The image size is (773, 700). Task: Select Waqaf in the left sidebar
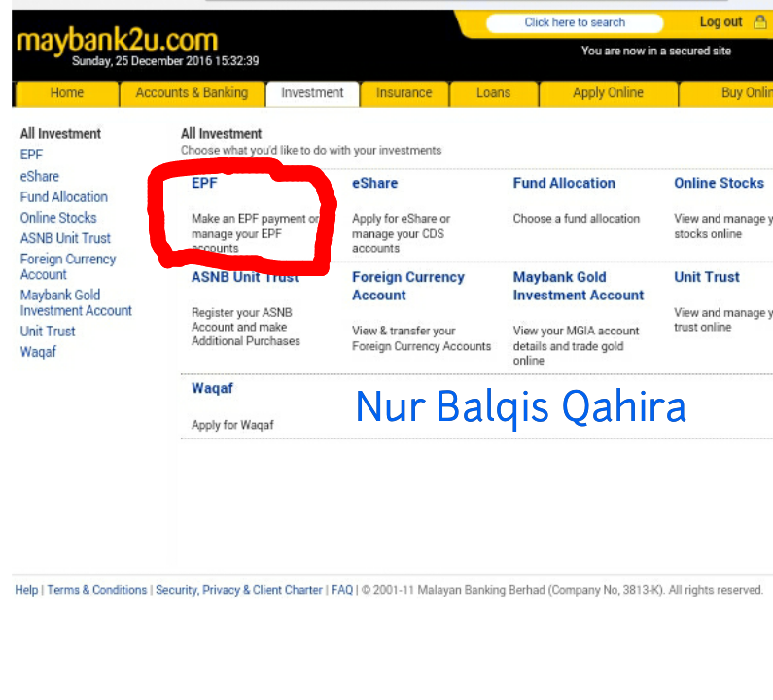38,352
